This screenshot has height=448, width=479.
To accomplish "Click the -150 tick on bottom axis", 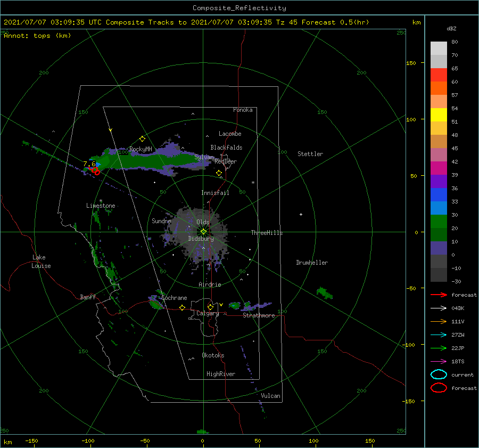I will 31,441.
